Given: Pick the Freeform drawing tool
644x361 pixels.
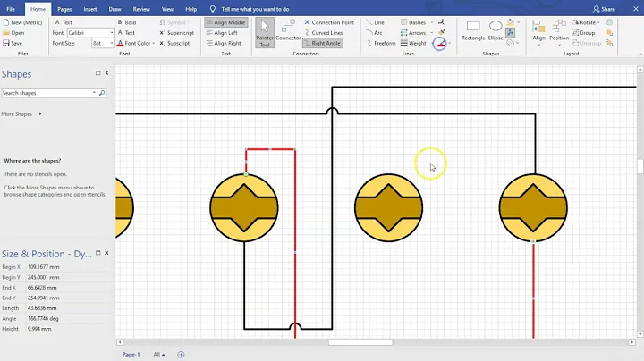Looking at the screenshot, I should [x=381, y=43].
